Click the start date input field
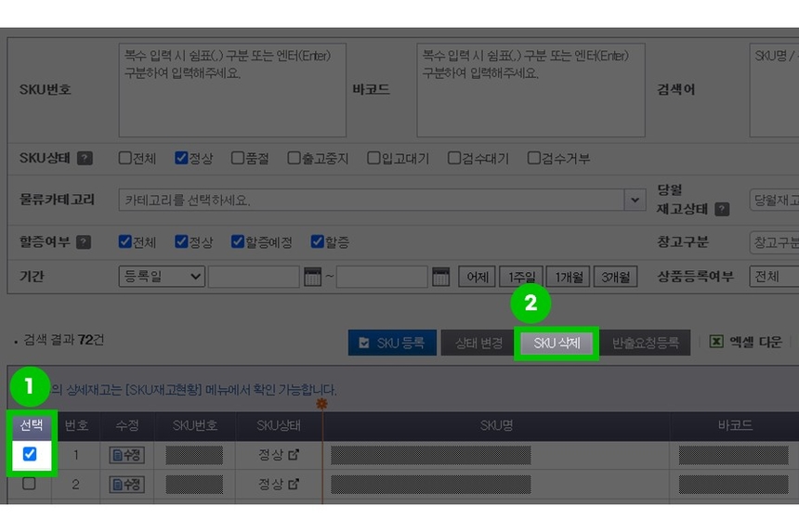 [x=254, y=277]
